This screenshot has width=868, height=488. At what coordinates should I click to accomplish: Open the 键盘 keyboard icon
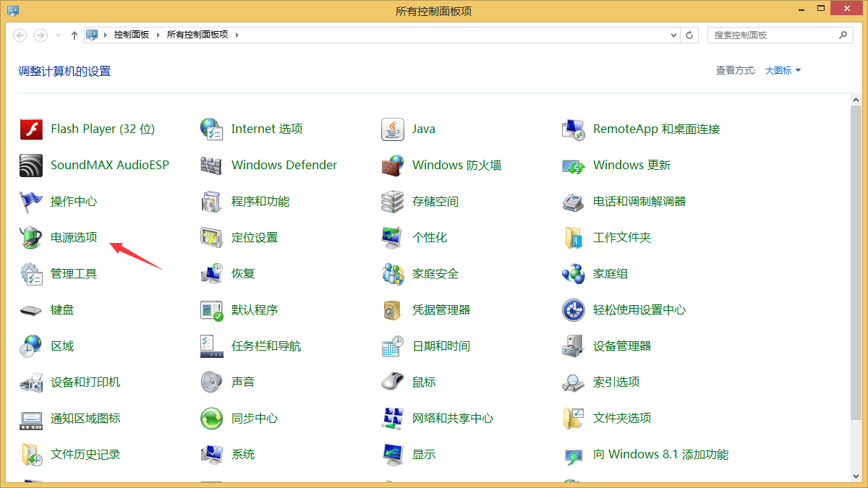31,310
